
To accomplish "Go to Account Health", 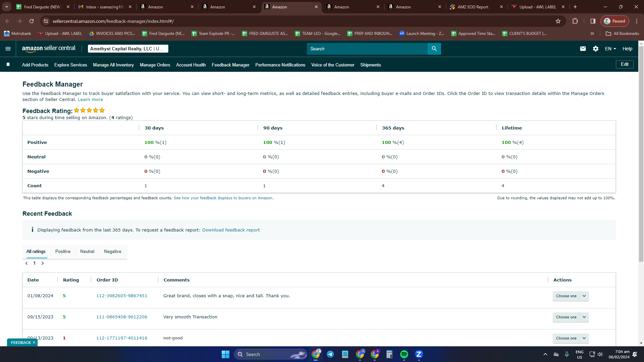I will click(x=191, y=65).
